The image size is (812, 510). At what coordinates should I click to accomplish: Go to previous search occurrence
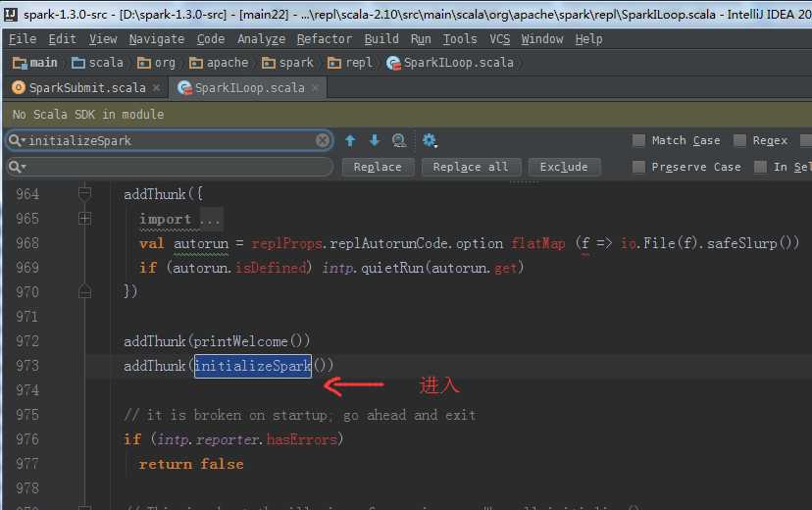350,140
